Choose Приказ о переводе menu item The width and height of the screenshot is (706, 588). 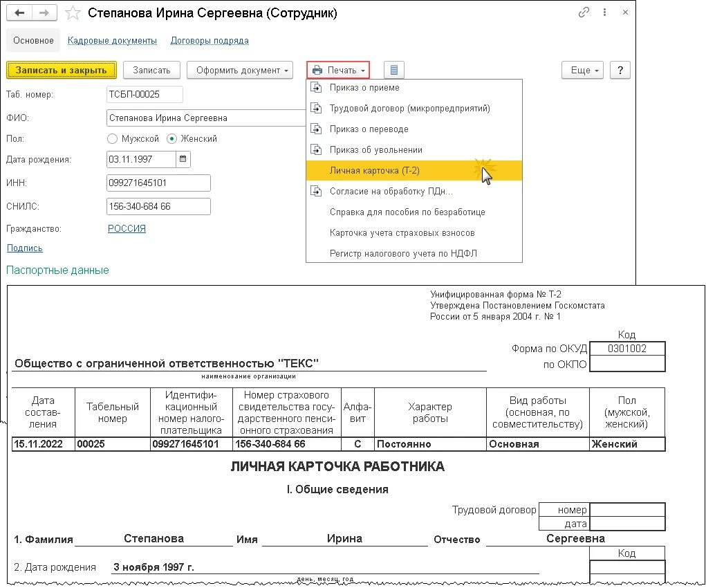(414, 129)
